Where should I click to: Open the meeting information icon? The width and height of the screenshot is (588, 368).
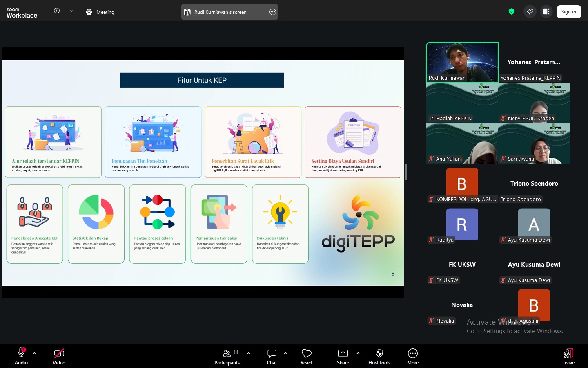pyautogui.click(x=57, y=11)
